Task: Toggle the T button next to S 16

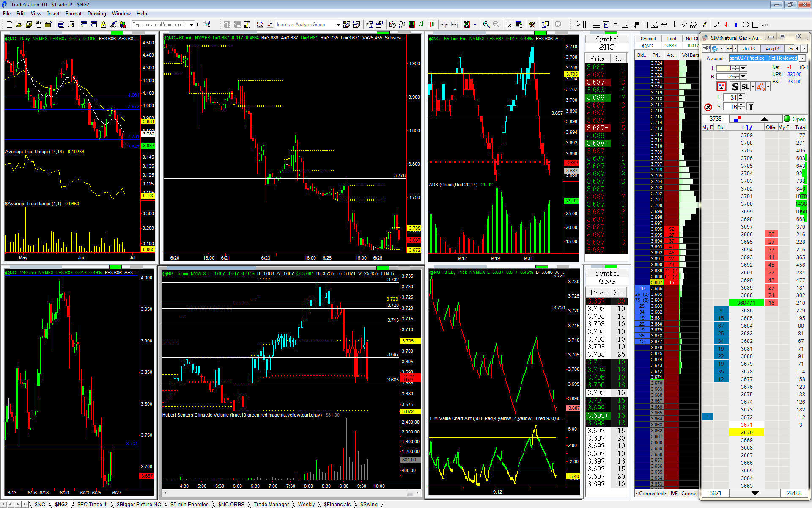Action: click(x=751, y=107)
